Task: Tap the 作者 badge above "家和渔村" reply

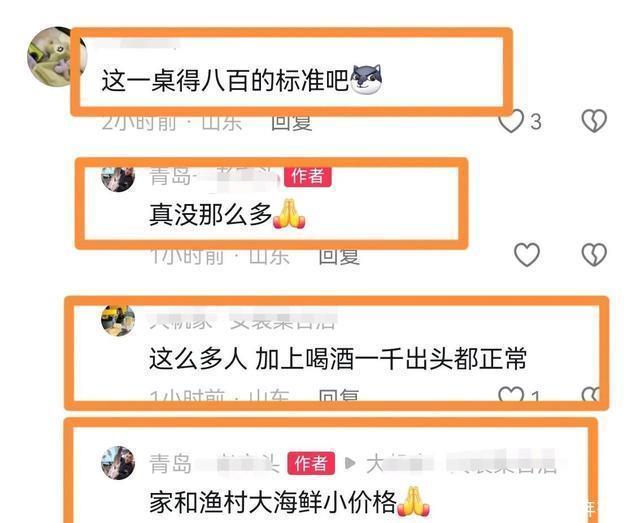Action: click(311, 463)
